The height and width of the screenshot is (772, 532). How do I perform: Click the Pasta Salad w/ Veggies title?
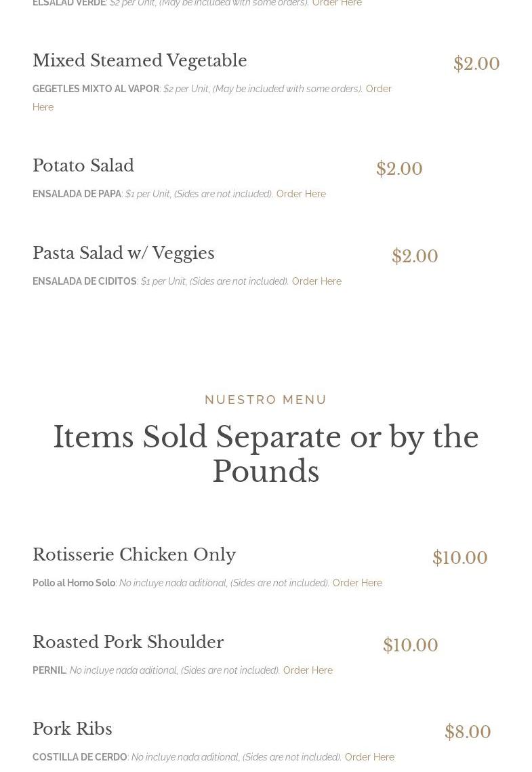(123, 253)
